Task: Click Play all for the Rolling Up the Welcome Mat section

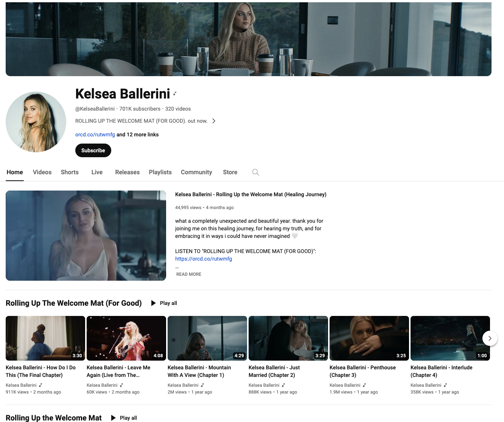Action: click(x=124, y=418)
